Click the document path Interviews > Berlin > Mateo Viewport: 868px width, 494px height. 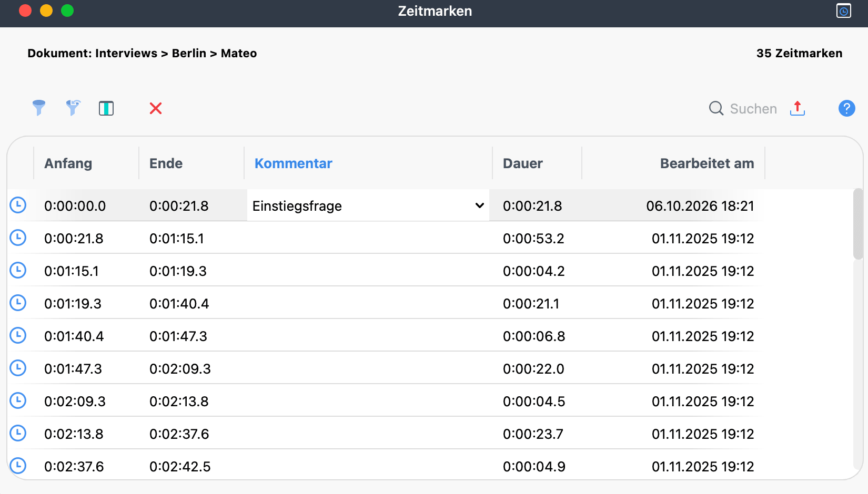pyautogui.click(x=176, y=53)
